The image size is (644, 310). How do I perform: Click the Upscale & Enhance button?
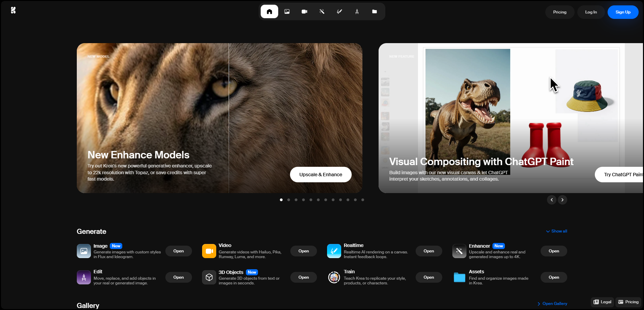[321, 175]
